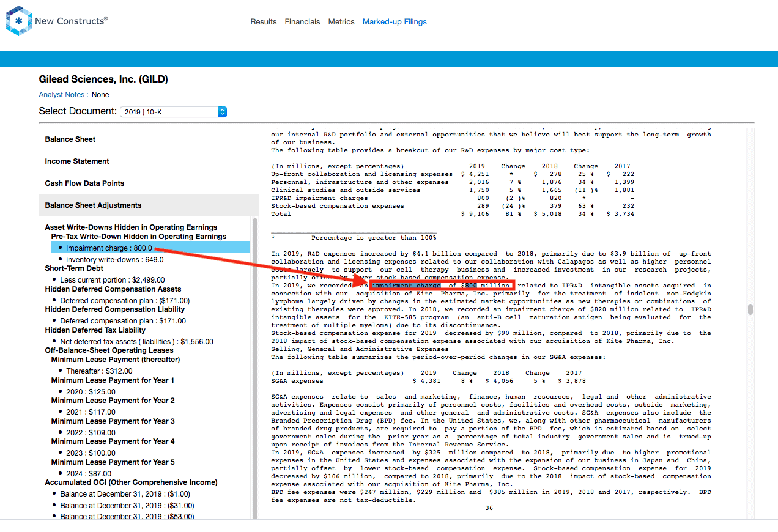This screenshot has height=532, width=778.
Task: Select the 2021 : $117.00 lease payment
Action: 91,412
